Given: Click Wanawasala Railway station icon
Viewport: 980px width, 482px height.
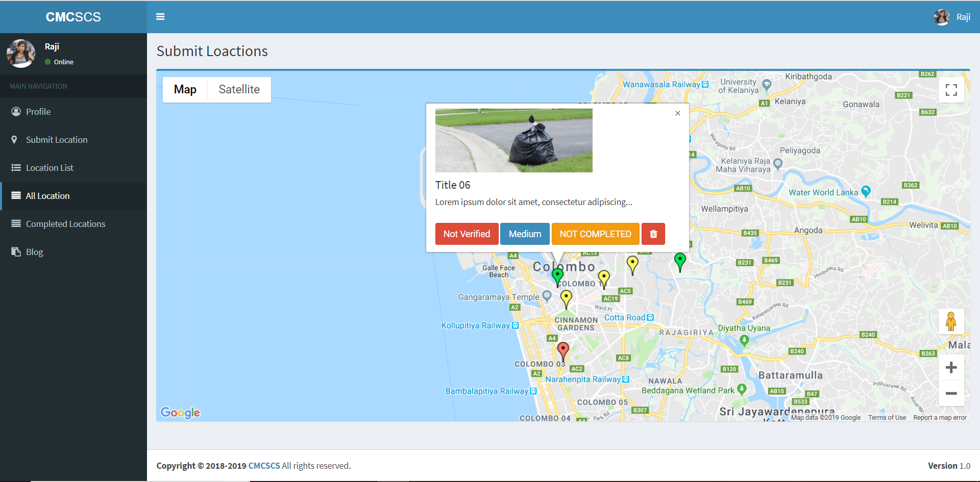Looking at the screenshot, I should point(705,85).
